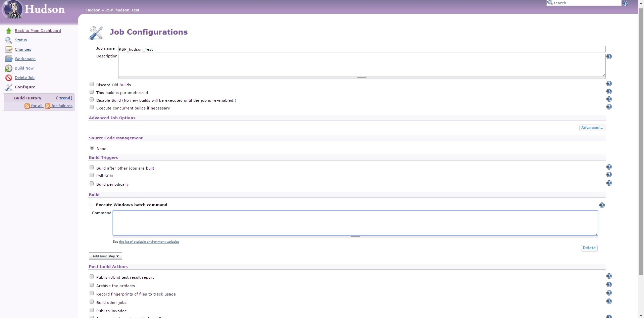This screenshot has width=644, height=318.
Task: Check Build periodically trigger
Action: tap(92, 184)
